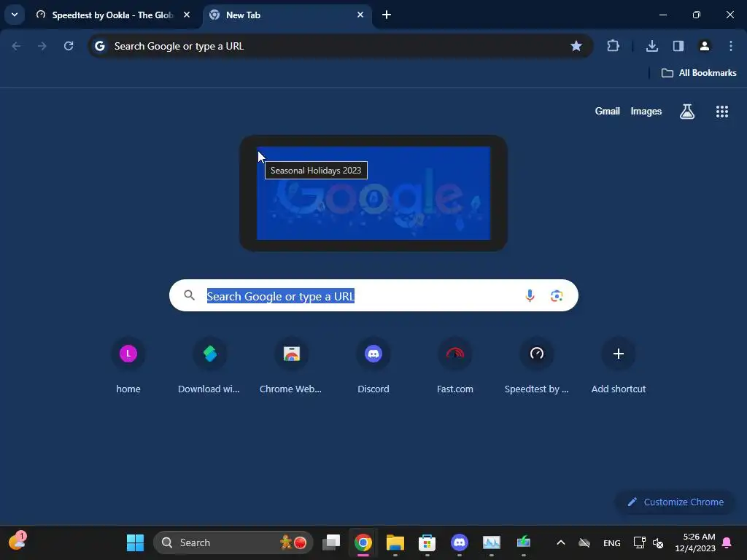The image size is (747, 560).
Task: Open the Images link
Action: click(646, 111)
